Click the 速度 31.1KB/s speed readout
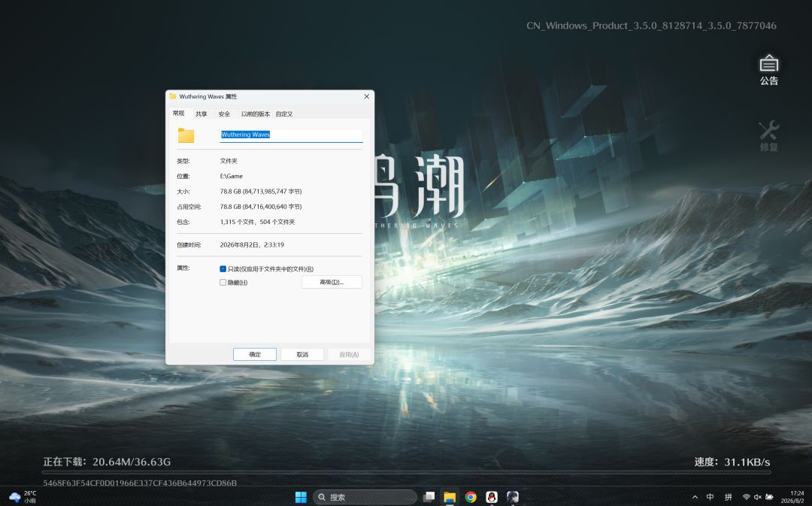The width and height of the screenshot is (812, 506). (732, 462)
